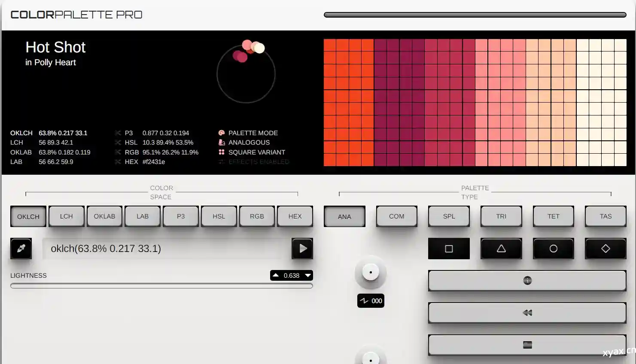Decrease lightness with the down arrow
636x364 pixels.
tap(307, 276)
